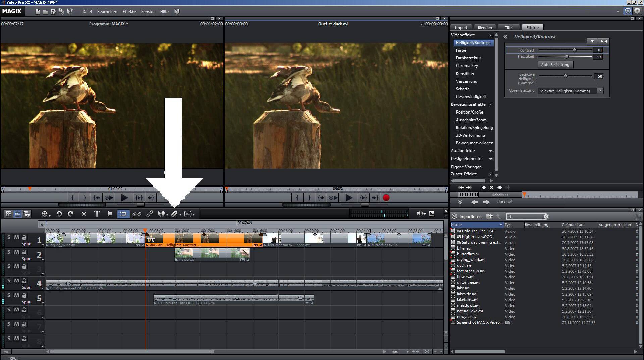Switch to the Blenden tab
Screen dimensions: 644x360
click(485, 28)
